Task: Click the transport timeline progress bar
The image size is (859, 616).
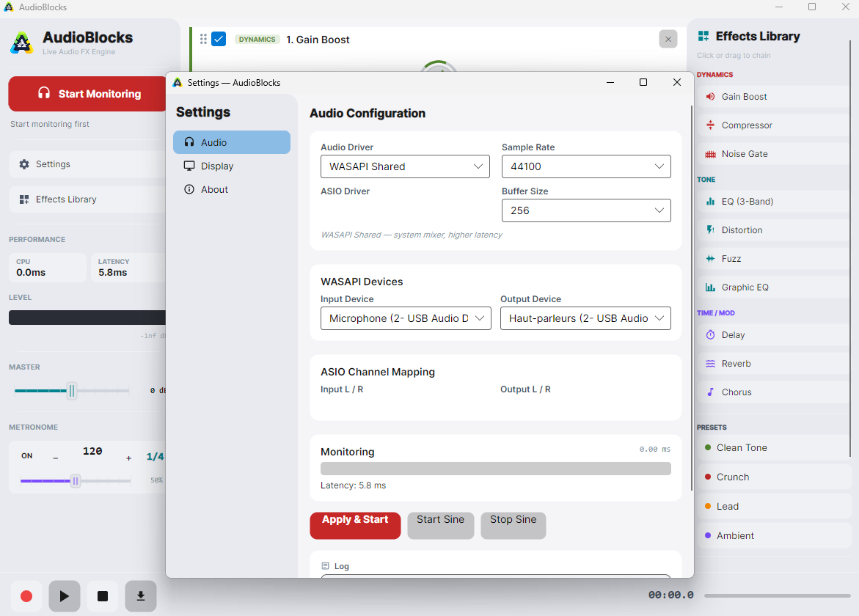Action: pos(777,595)
